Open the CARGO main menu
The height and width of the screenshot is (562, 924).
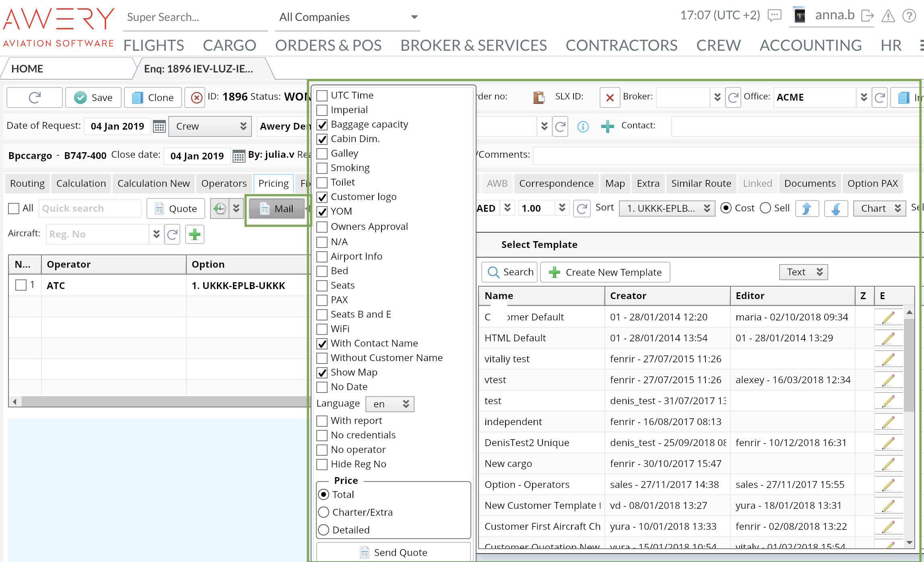tap(229, 45)
